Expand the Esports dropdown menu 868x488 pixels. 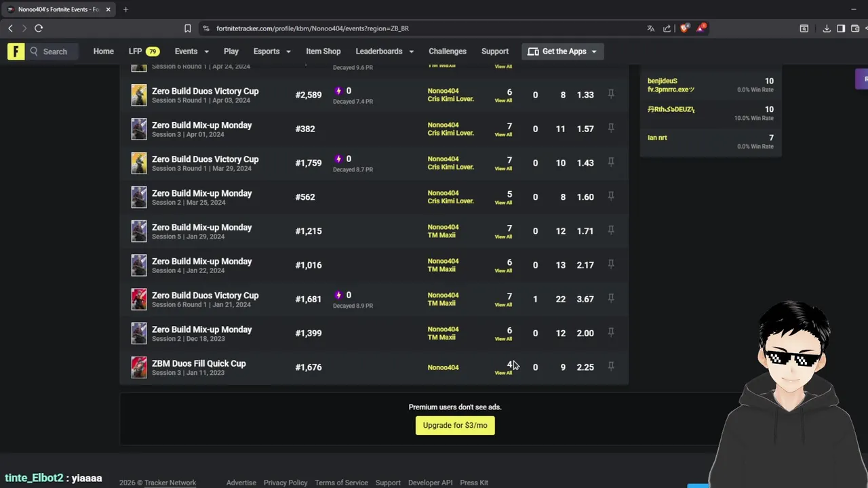click(272, 52)
